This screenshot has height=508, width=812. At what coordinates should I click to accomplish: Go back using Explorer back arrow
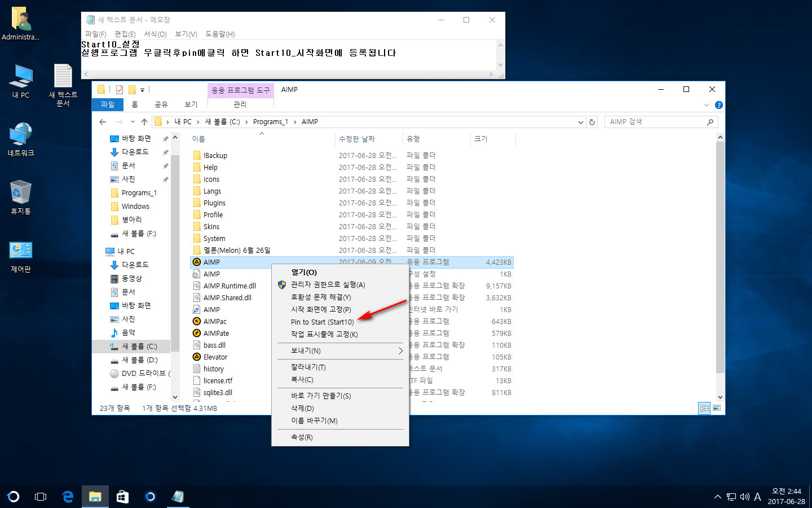[103, 122]
